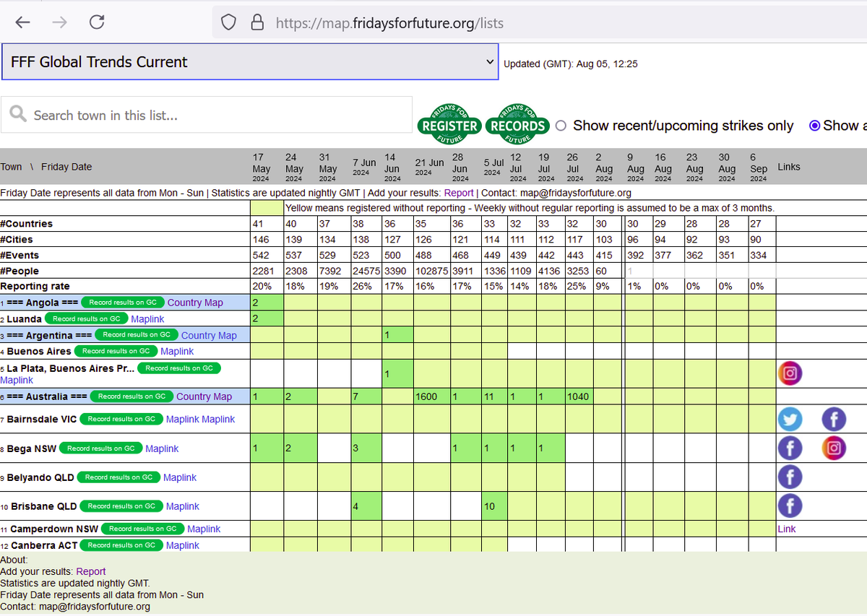Image resolution: width=867 pixels, height=616 pixels.
Task: Click Record results on GC for Bega NSW
Action: pos(100,448)
